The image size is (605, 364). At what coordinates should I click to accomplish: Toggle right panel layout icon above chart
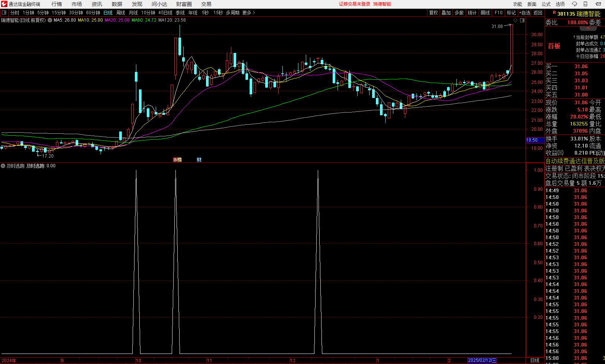click(522, 20)
